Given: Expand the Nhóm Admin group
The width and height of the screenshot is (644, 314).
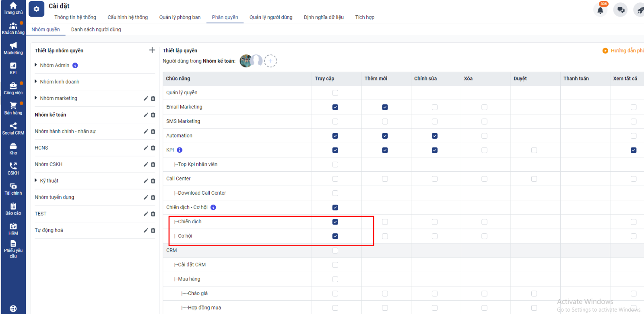Looking at the screenshot, I should coord(36,65).
